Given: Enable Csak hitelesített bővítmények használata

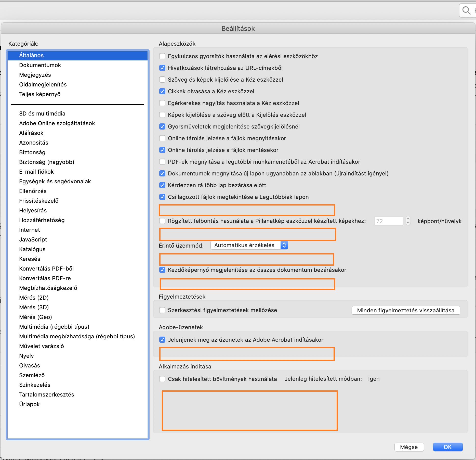Looking at the screenshot, I should [x=162, y=379].
